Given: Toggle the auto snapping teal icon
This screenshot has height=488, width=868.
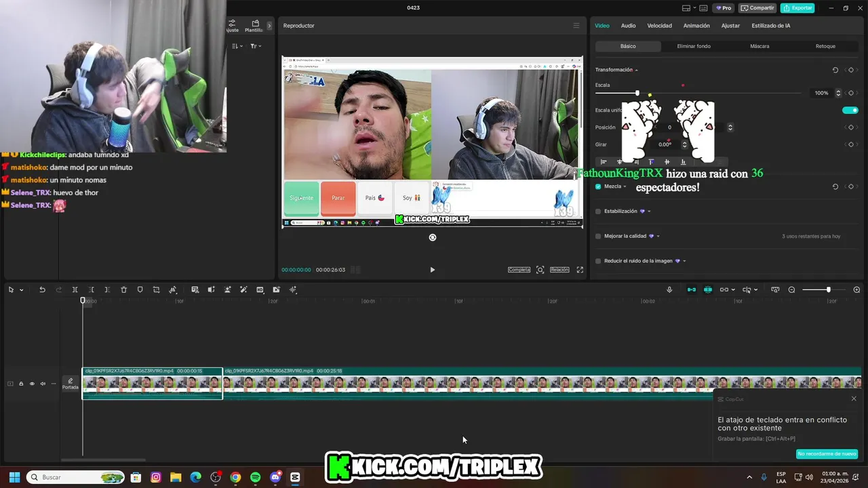Looking at the screenshot, I should 708,290.
